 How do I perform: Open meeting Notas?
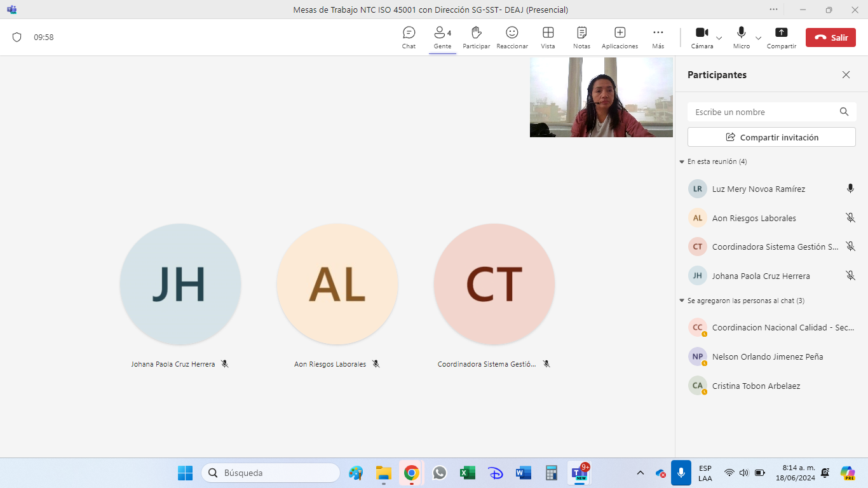581,37
